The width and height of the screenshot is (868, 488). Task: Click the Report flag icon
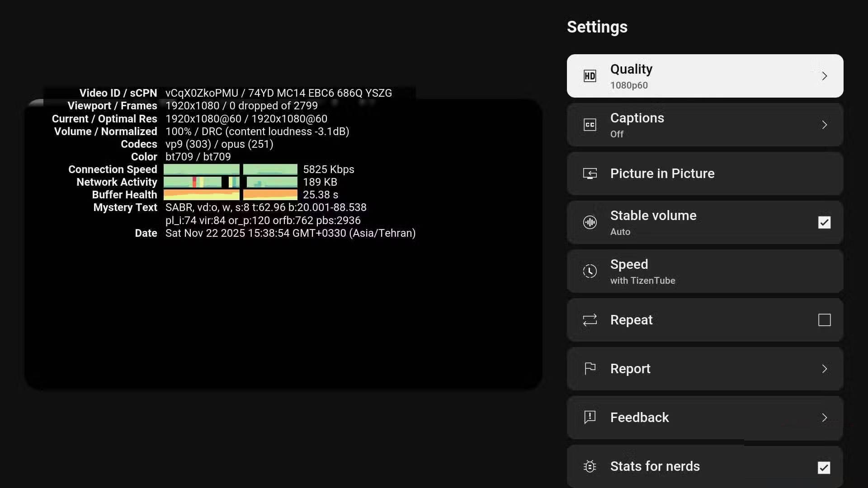point(590,368)
